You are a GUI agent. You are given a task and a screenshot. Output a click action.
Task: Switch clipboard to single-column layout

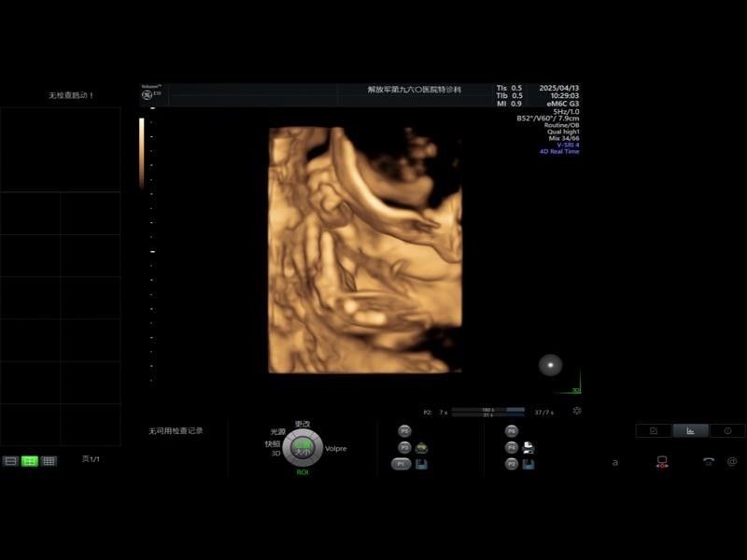[10, 461]
